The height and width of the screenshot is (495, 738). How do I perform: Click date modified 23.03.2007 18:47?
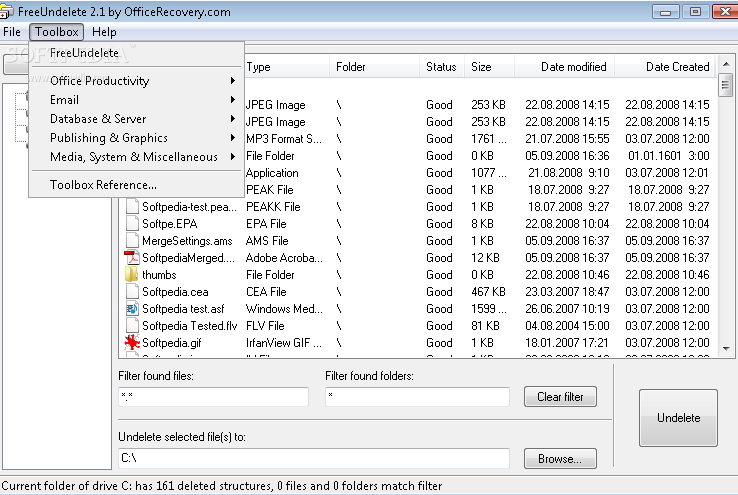click(x=567, y=292)
